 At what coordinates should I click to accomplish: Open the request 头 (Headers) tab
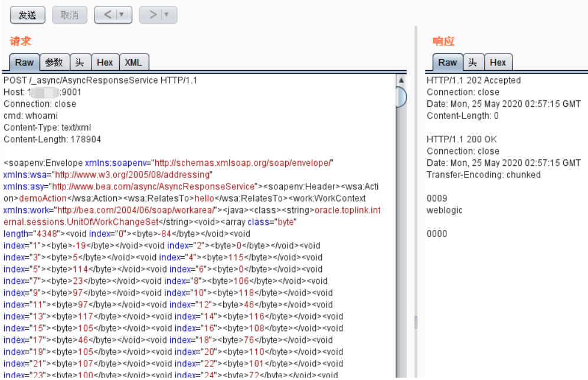[80, 62]
